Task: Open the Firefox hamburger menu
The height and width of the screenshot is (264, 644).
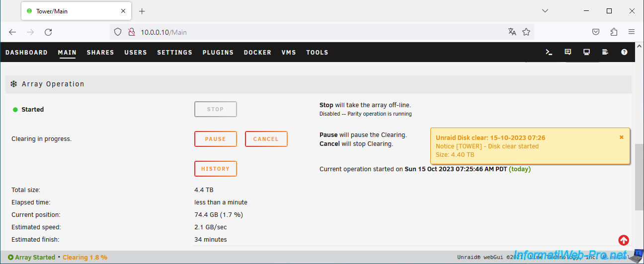Action: 632,32
